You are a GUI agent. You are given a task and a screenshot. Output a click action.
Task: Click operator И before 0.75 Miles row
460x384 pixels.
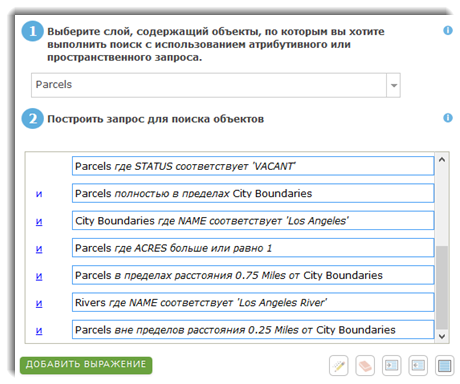coord(39,276)
